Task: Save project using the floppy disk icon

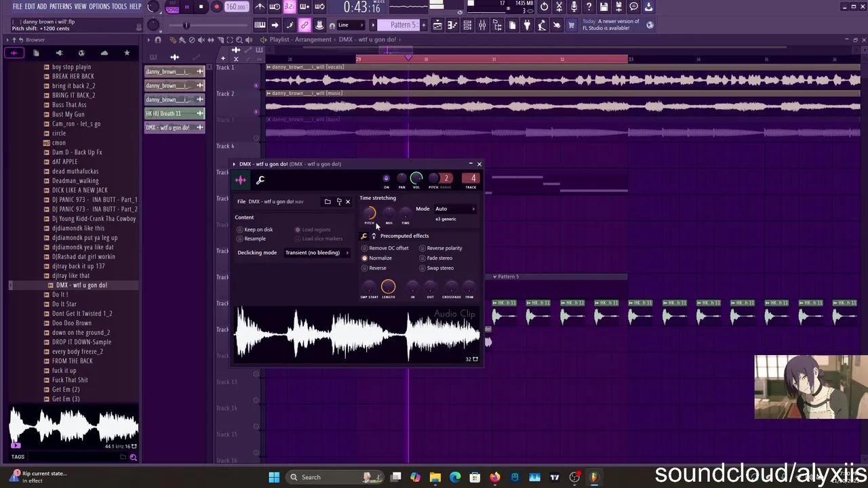Action: (x=604, y=7)
